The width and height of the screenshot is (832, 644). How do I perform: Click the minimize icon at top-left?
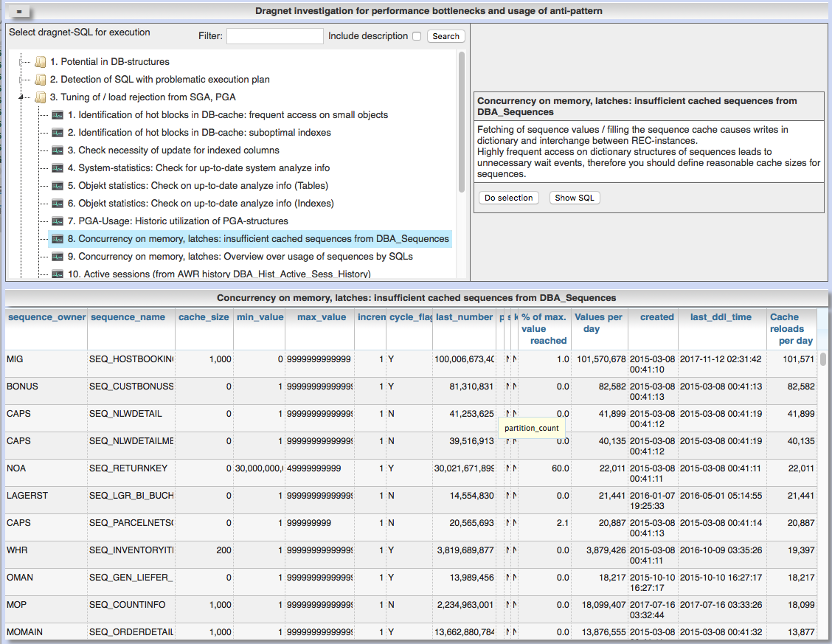[x=18, y=10]
